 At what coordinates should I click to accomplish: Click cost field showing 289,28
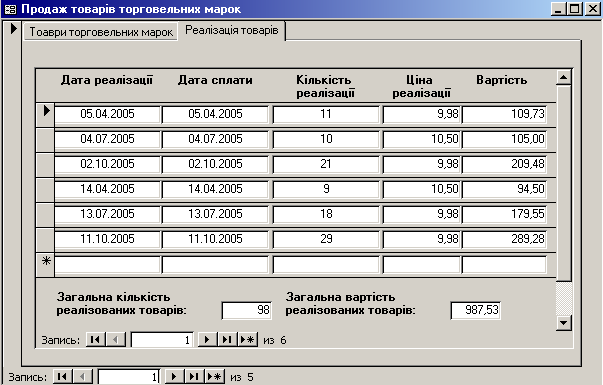pyautogui.click(x=504, y=239)
